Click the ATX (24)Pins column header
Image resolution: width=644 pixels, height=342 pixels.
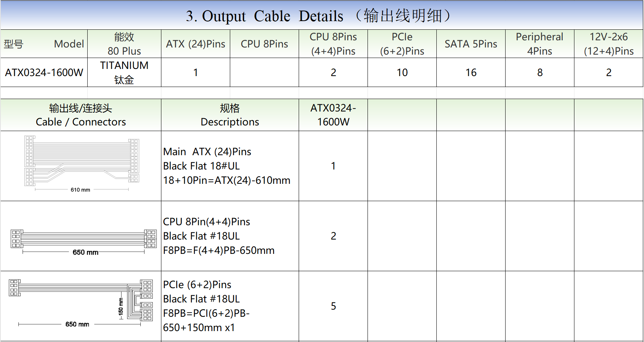click(x=196, y=44)
